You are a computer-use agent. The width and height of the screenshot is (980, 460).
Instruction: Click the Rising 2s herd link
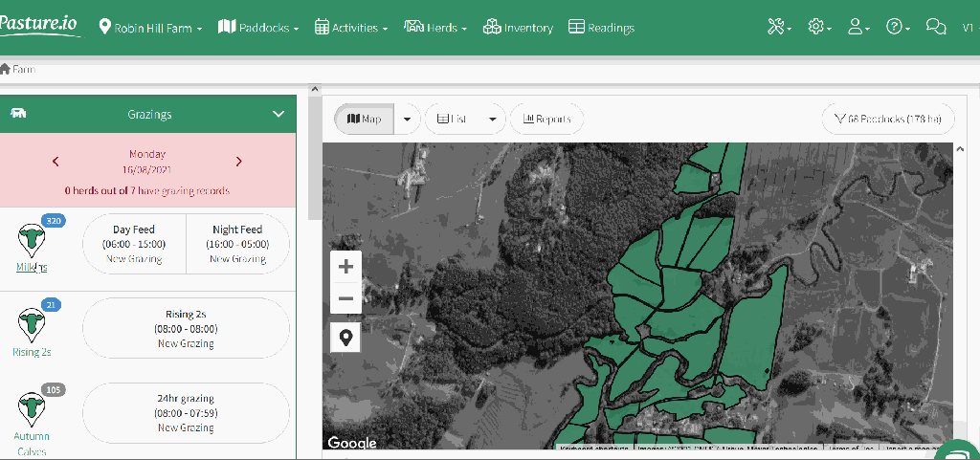32,352
